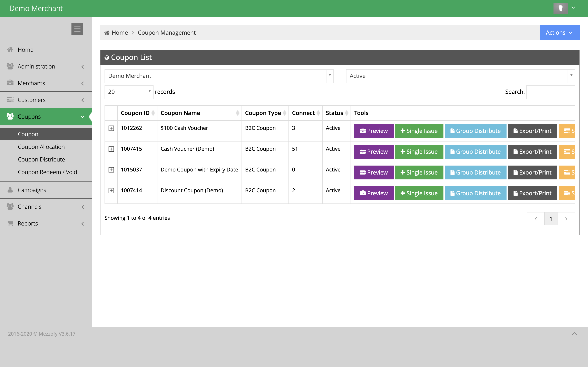Click the user avatar icon in header
This screenshot has height=367, width=588.
coord(560,9)
